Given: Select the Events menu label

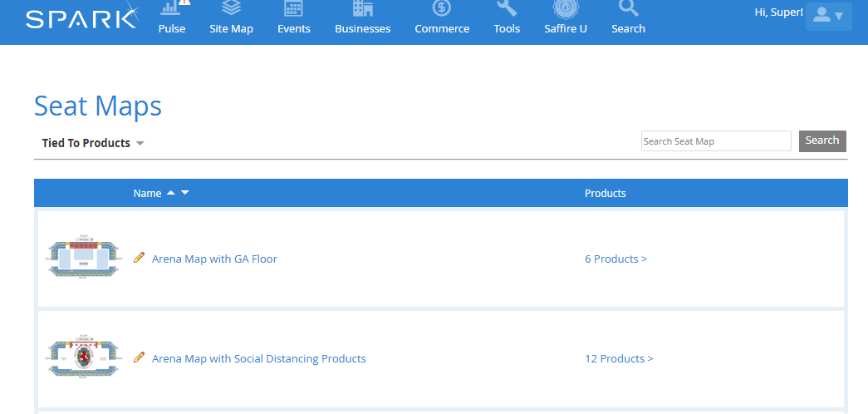Looking at the screenshot, I should (294, 29).
